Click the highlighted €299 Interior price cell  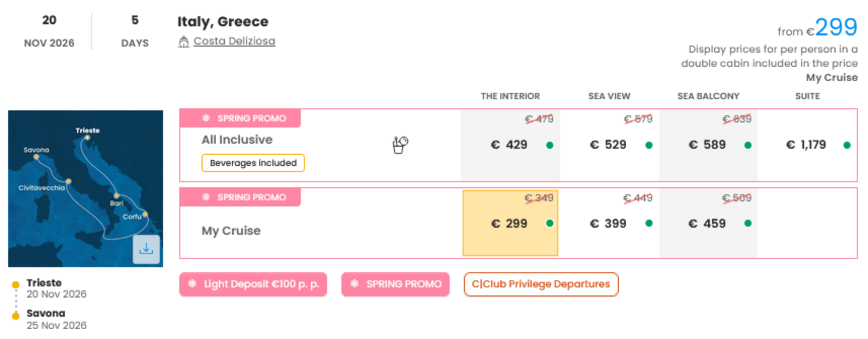point(510,224)
